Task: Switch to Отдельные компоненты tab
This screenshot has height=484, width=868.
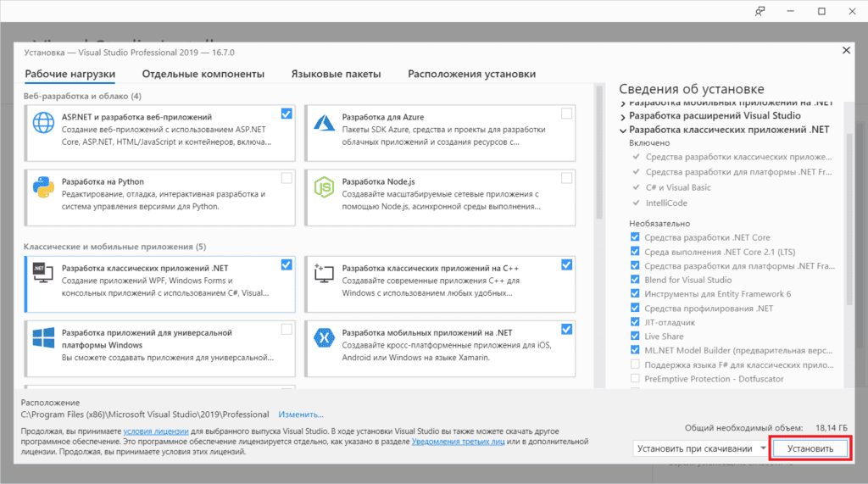Action: tap(203, 74)
